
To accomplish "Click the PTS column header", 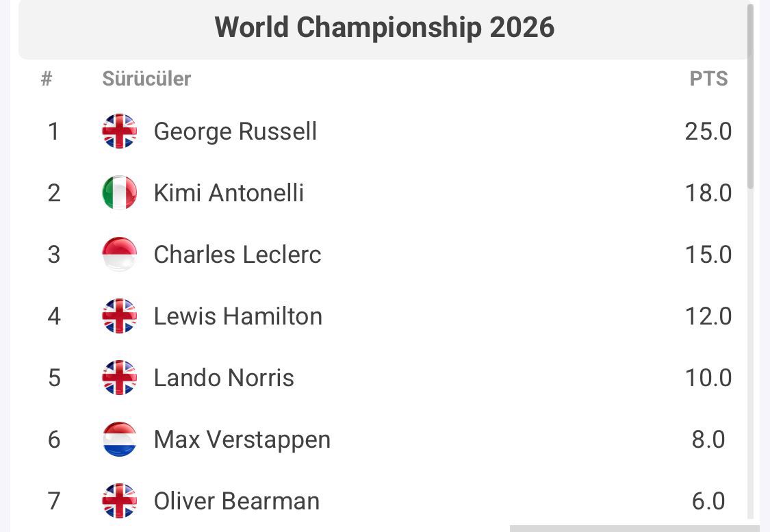I will pyautogui.click(x=708, y=79).
